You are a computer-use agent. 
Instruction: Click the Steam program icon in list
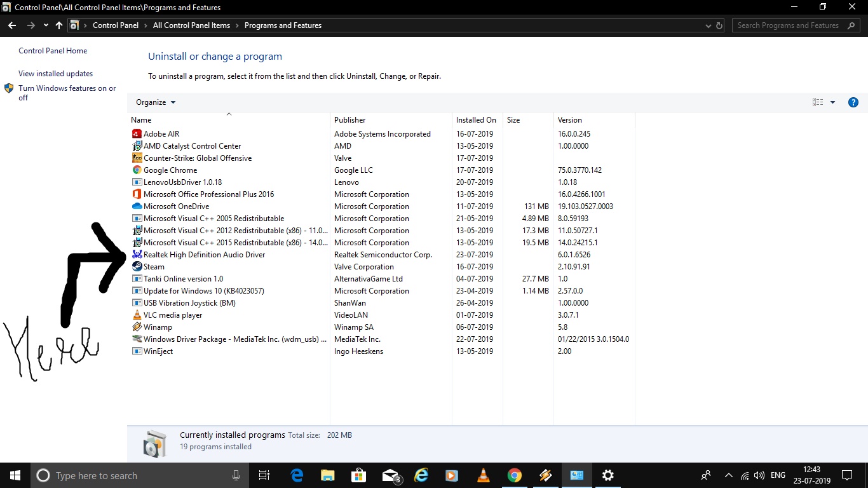click(x=137, y=267)
